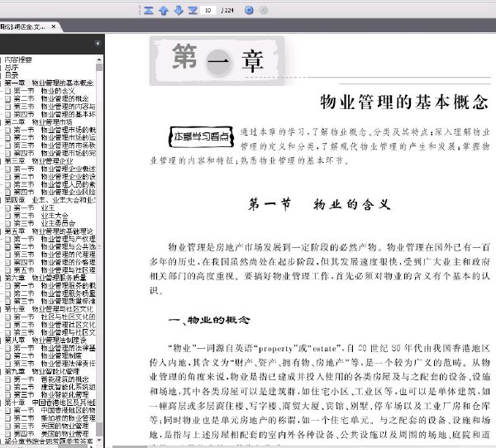Screen dimensions: 496x448
Task: Click page icon beside 第三节 物业管理的内容与
Action: tap(8, 107)
